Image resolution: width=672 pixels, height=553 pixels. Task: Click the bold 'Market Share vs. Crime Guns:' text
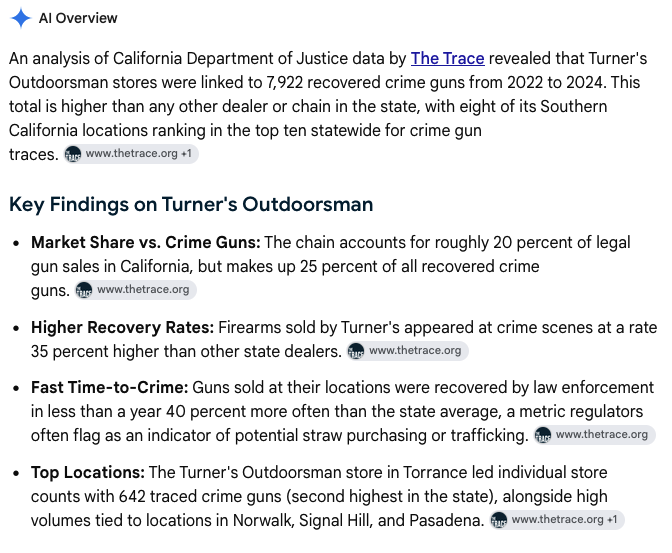tap(146, 243)
